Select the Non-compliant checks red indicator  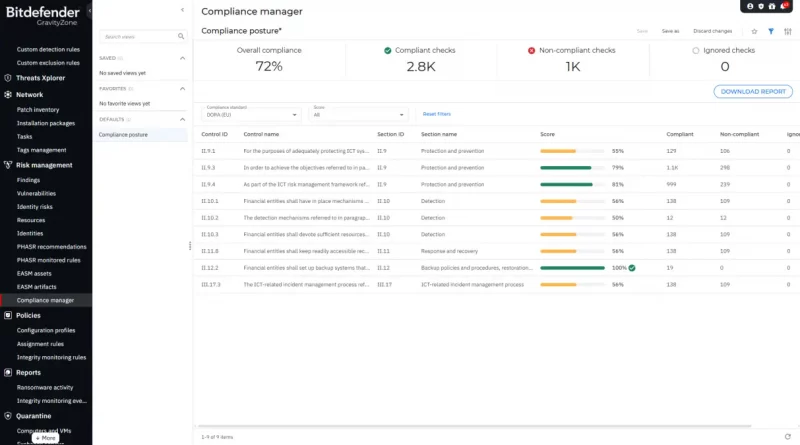tap(532, 50)
